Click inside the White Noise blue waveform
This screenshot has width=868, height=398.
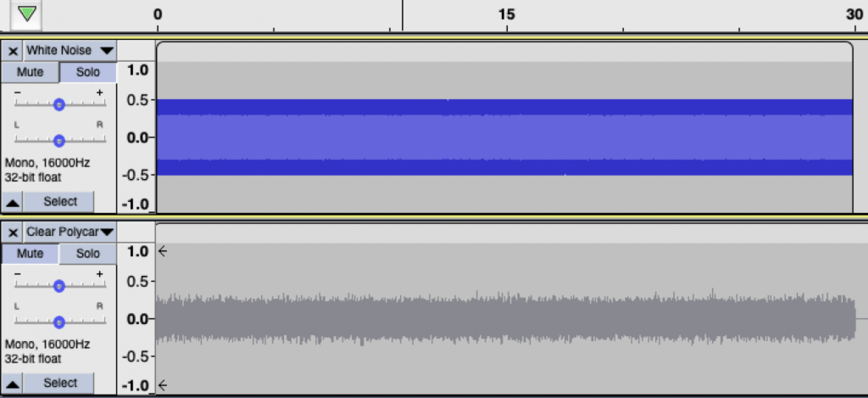tap(505, 137)
